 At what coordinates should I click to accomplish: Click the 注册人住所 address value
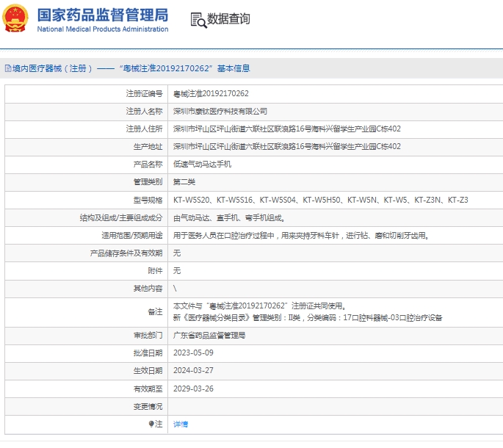coord(287,129)
